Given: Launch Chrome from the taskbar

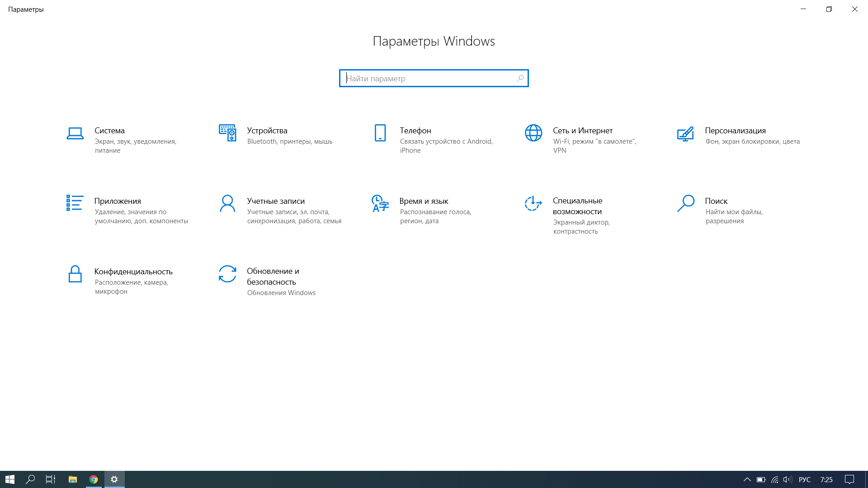Looking at the screenshot, I should pos(94,479).
